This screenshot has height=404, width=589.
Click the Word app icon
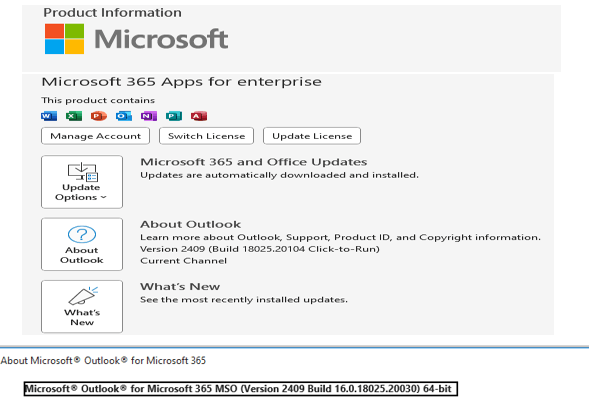(x=49, y=116)
